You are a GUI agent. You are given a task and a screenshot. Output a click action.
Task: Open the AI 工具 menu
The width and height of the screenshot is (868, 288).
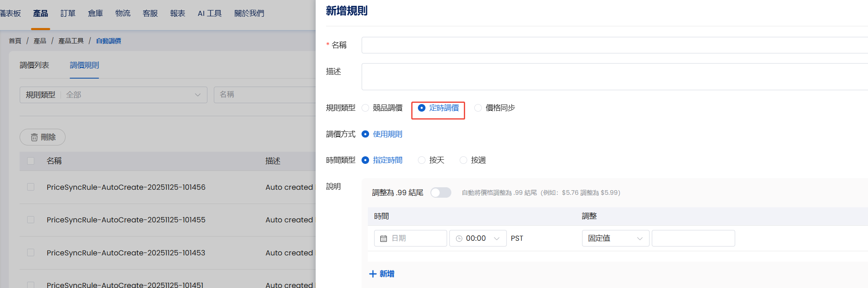coord(210,13)
